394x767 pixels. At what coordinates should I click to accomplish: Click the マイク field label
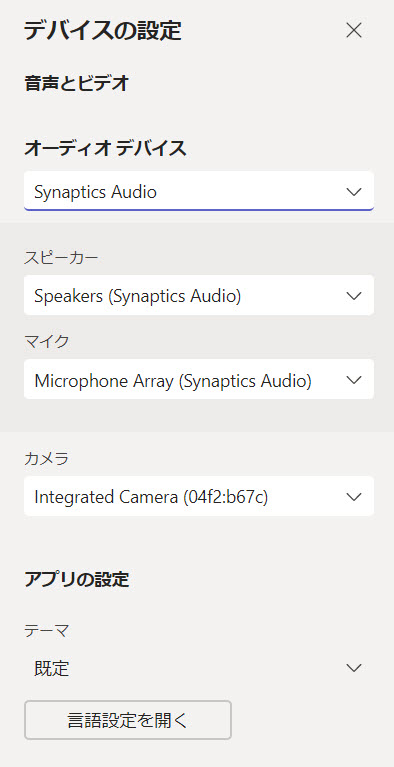pos(46,341)
